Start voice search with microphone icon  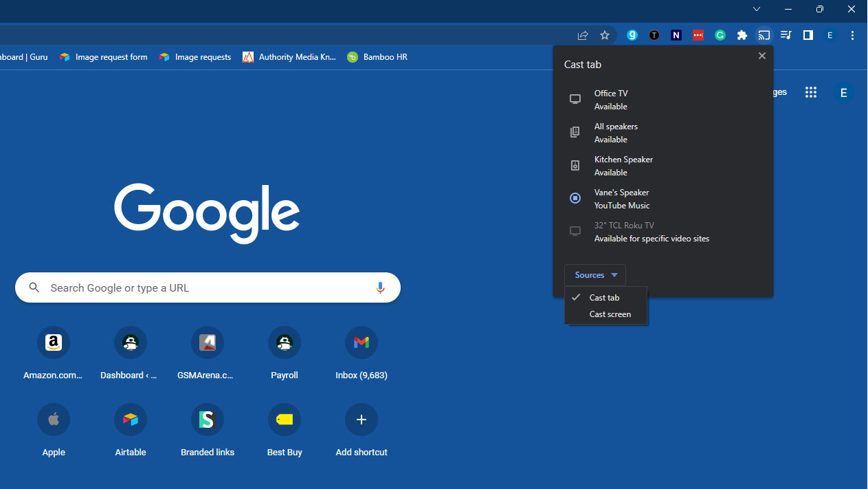tap(380, 287)
